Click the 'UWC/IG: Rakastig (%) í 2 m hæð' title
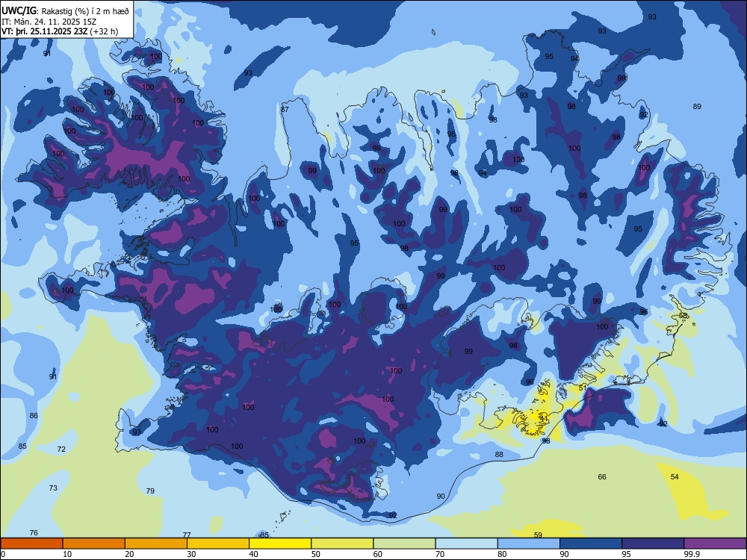 pos(65,10)
